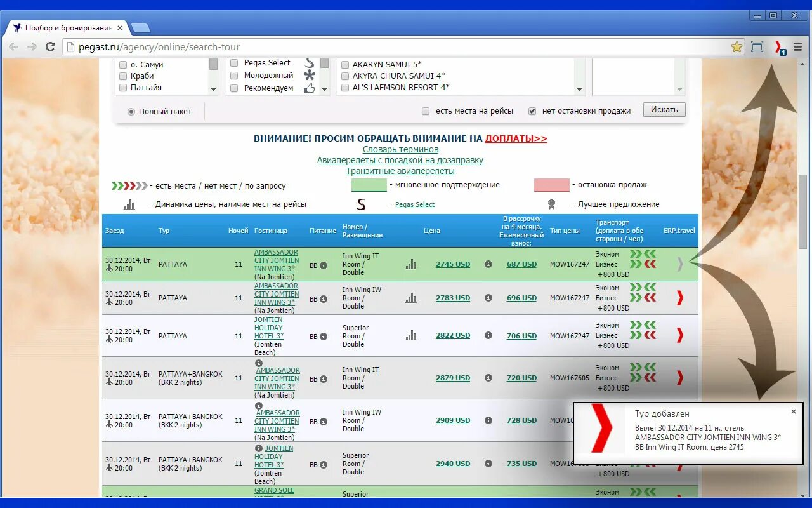
Task: Open price dynamics chart for 2745 USD row
Action: 411,264
